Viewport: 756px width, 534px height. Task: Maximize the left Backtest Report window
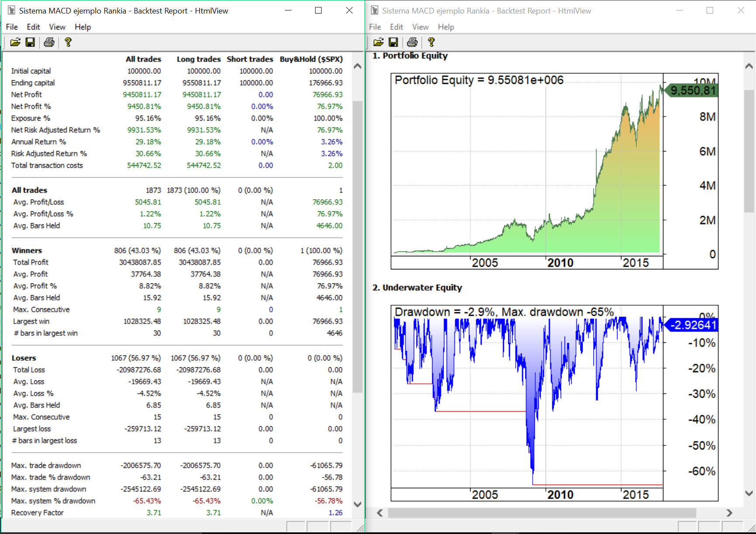tap(318, 10)
